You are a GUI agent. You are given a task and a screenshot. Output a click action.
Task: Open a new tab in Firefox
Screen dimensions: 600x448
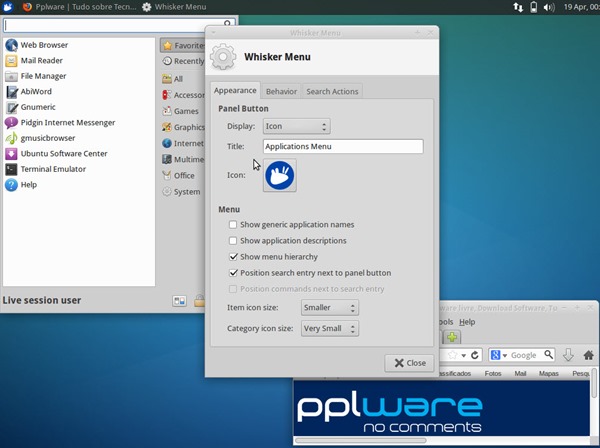coord(452,337)
